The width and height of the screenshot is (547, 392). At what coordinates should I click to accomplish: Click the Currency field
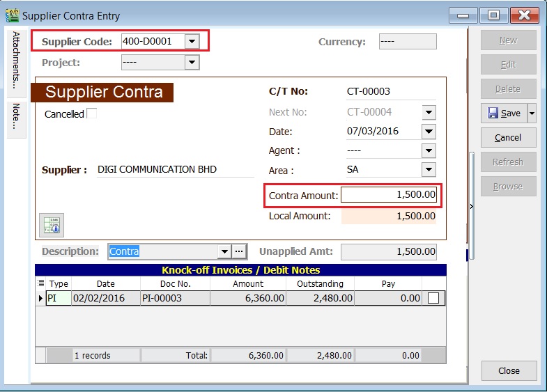(408, 42)
